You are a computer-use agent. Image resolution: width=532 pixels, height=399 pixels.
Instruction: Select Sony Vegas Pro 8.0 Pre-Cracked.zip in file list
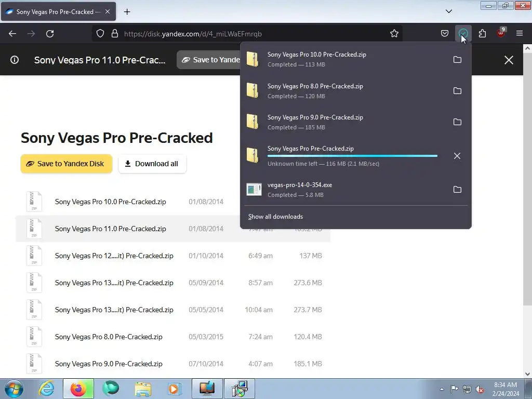(x=173, y=337)
